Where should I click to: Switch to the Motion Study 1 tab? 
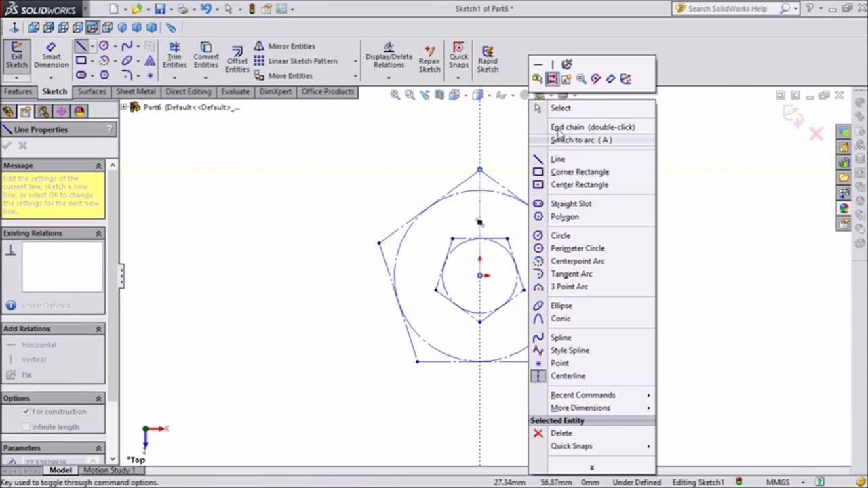108,470
